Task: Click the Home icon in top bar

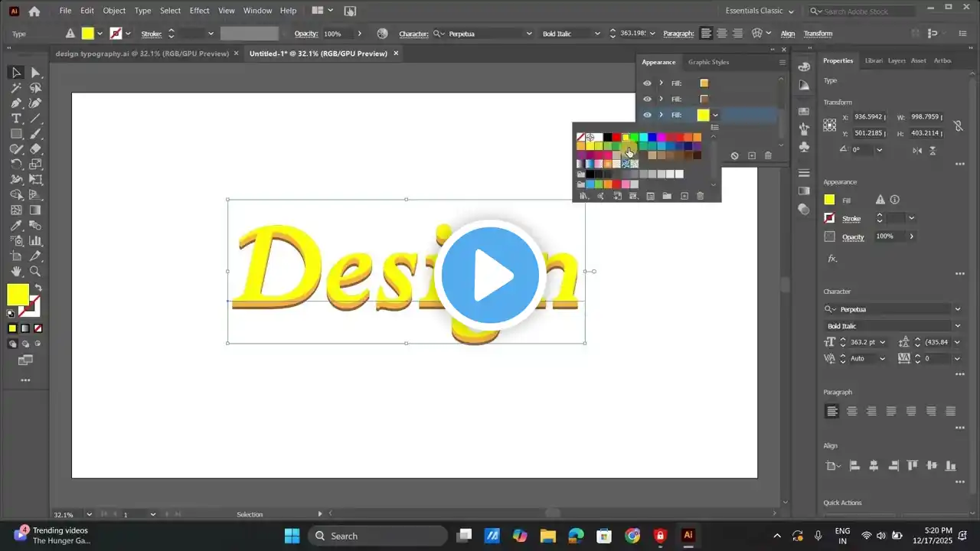Action: coord(34,11)
